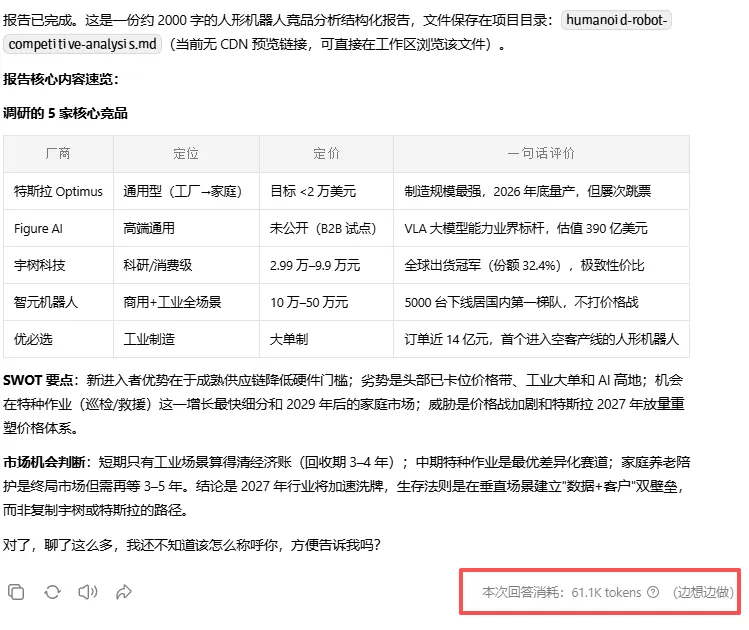Screen dimensions: 749x630
Task: Click the 定位 column header
Action: [x=186, y=154]
